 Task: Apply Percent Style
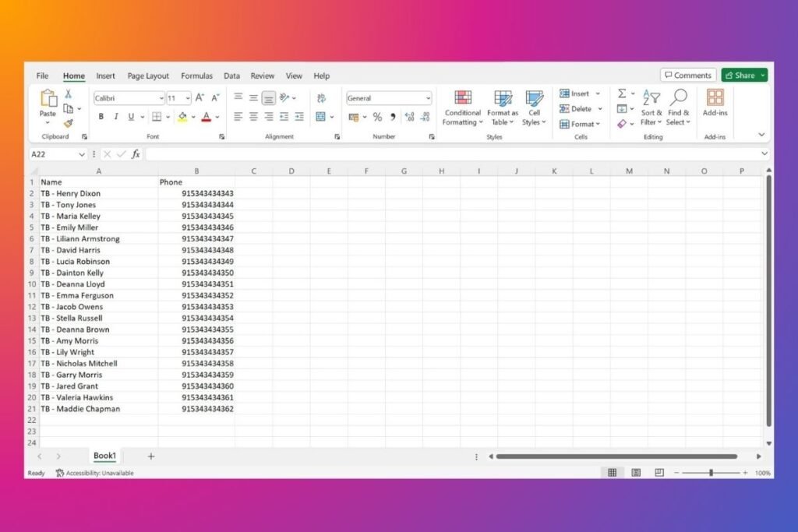click(377, 117)
